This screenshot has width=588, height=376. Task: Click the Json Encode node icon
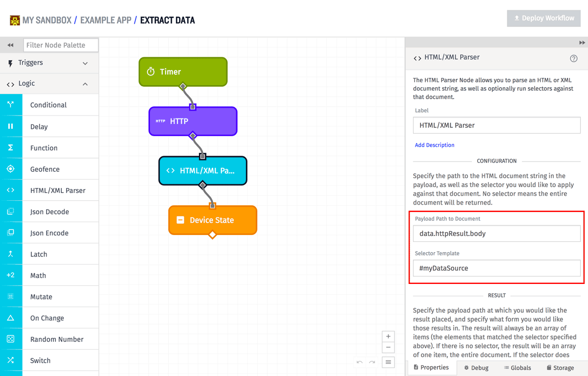coord(11,233)
